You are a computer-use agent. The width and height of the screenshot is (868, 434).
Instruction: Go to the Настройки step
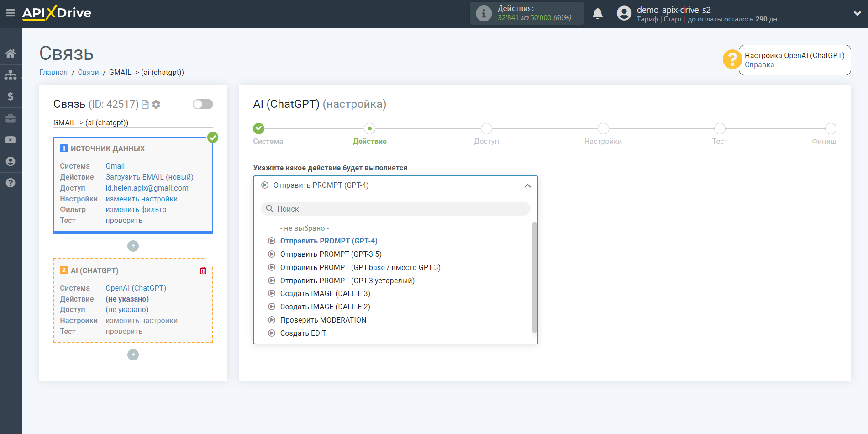tap(603, 128)
